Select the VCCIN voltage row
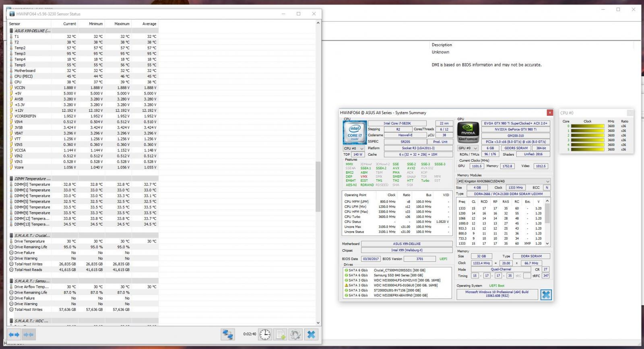 tap(83, 88)
